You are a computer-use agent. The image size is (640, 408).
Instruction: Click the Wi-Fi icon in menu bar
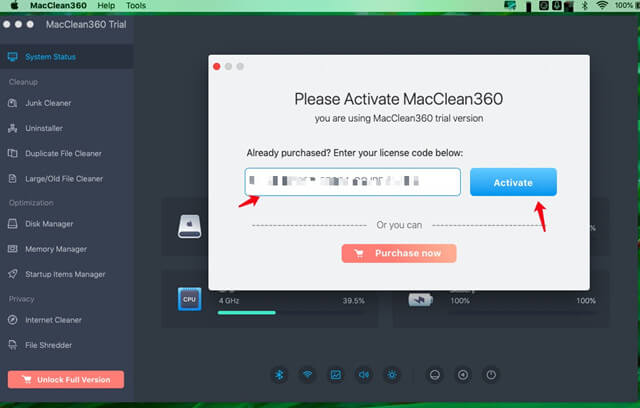pos(602,5)
